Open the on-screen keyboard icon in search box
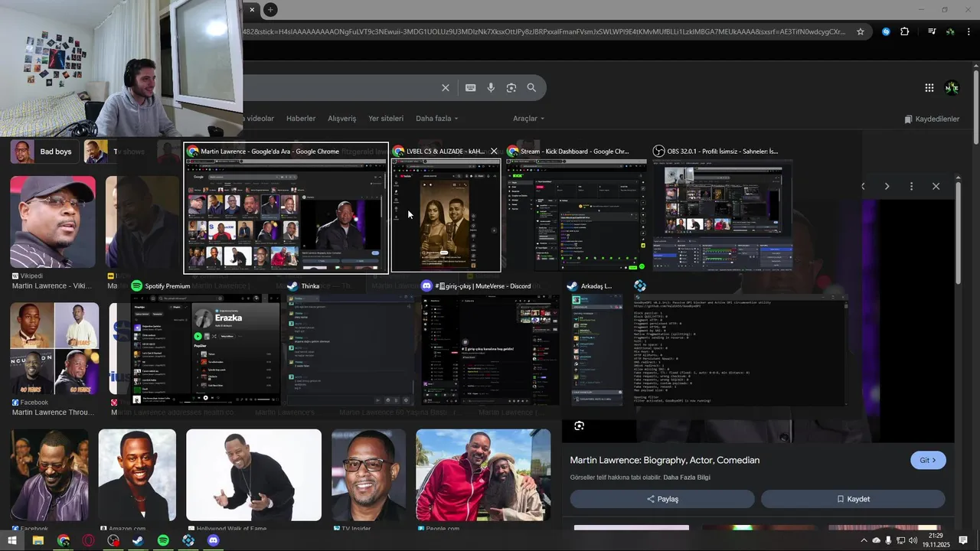 coord(471,88)
